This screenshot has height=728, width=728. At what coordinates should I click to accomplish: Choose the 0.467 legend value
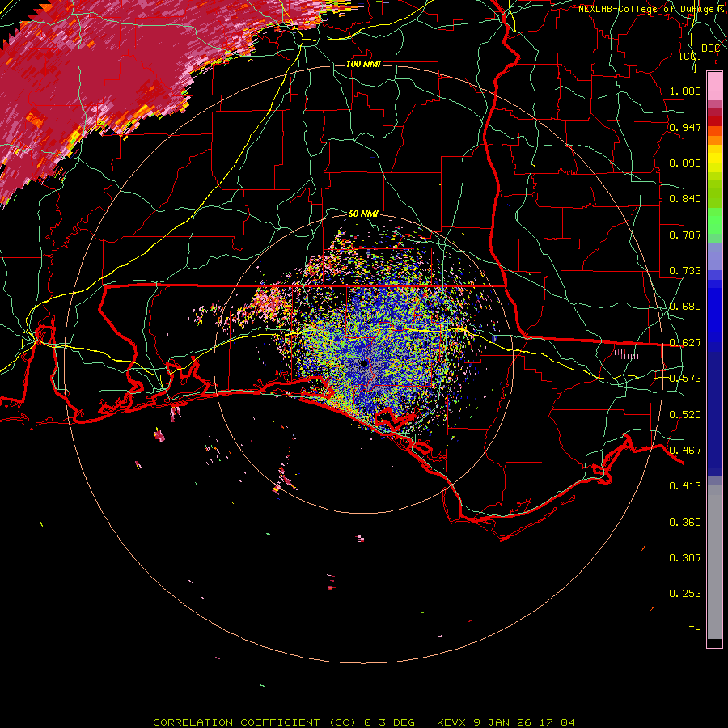[685, 451]
